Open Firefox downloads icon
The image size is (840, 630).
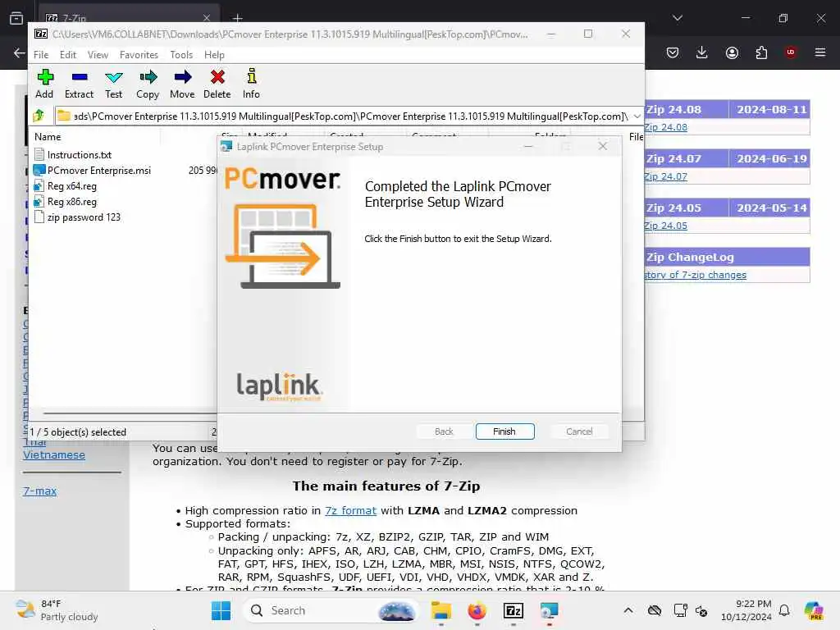tap(702, 52)
